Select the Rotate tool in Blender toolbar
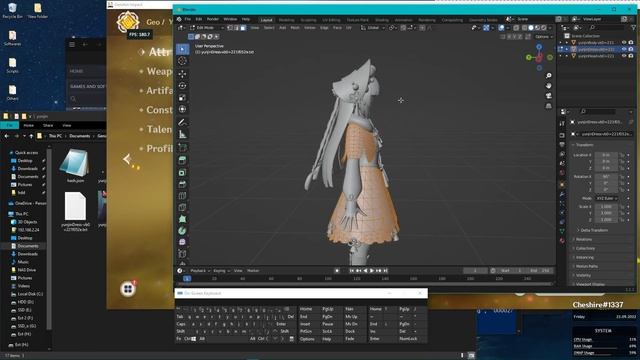Image resolution: width=640 pixels, height=360 pixels. 182,86
